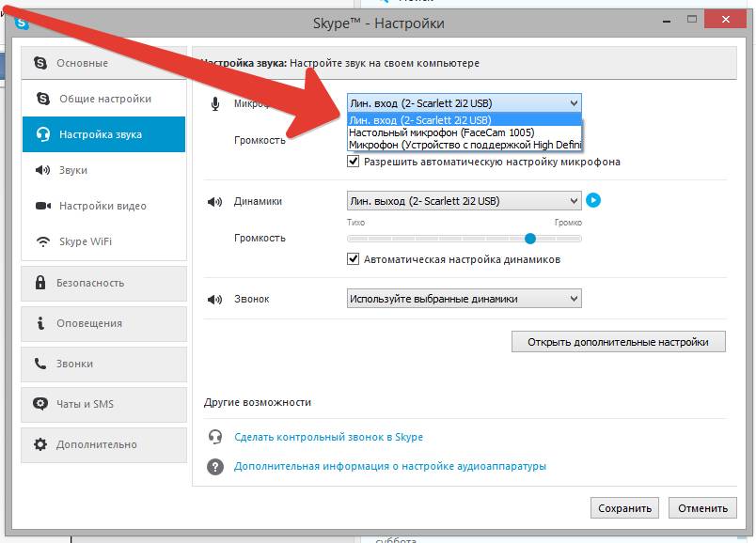Click the microphone icon in sound settings
Image resolution: width=756 pixels, height=543 pixels.
point(215,103)
